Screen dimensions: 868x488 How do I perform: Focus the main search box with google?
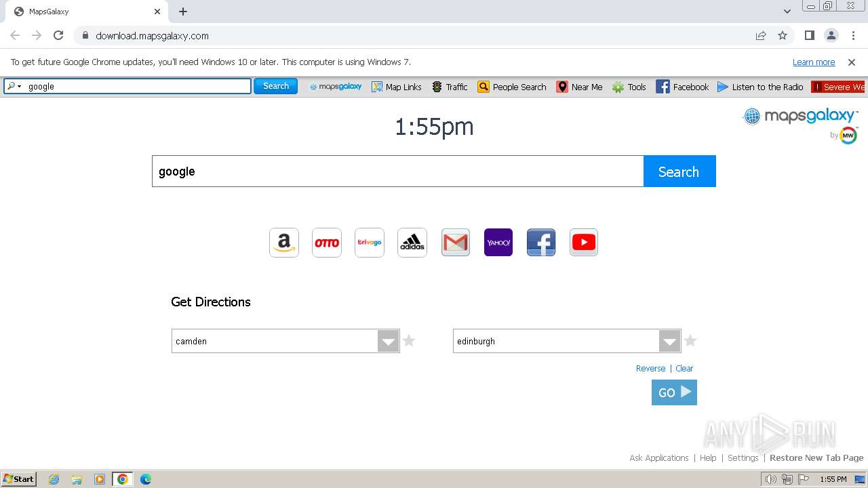pos(397,171)
